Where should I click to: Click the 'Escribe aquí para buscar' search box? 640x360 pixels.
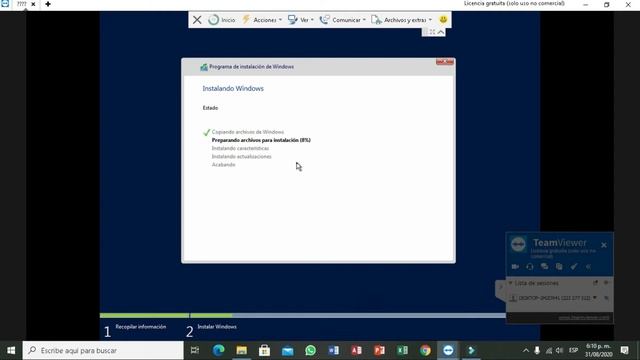pyautogui.click(x=103, y=350)
